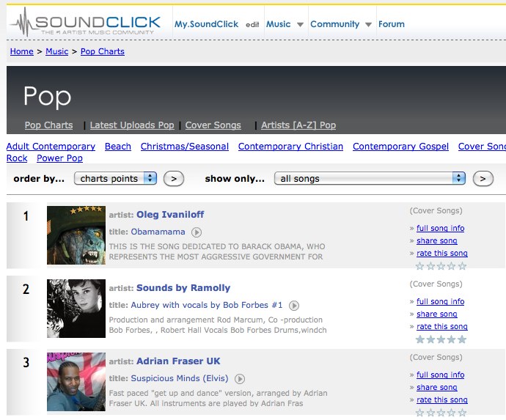Switch to Pop Charts tab in header
This screenshot has width=506, height=420.
coord(48,125)
